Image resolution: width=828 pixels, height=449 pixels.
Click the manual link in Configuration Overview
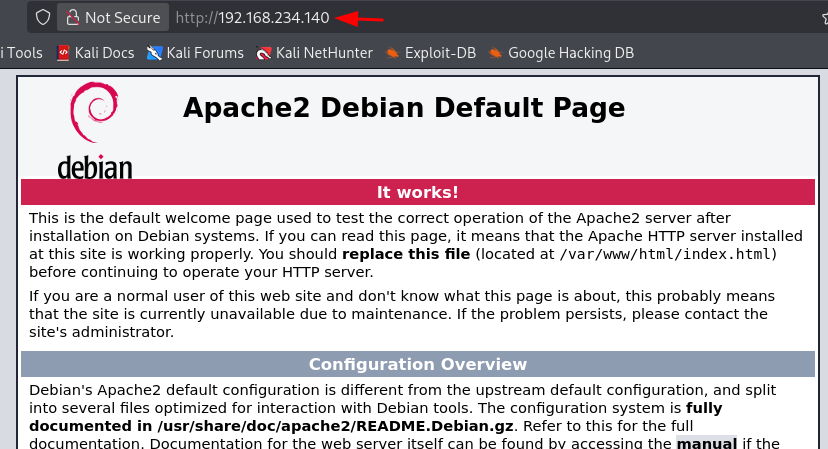707,443
